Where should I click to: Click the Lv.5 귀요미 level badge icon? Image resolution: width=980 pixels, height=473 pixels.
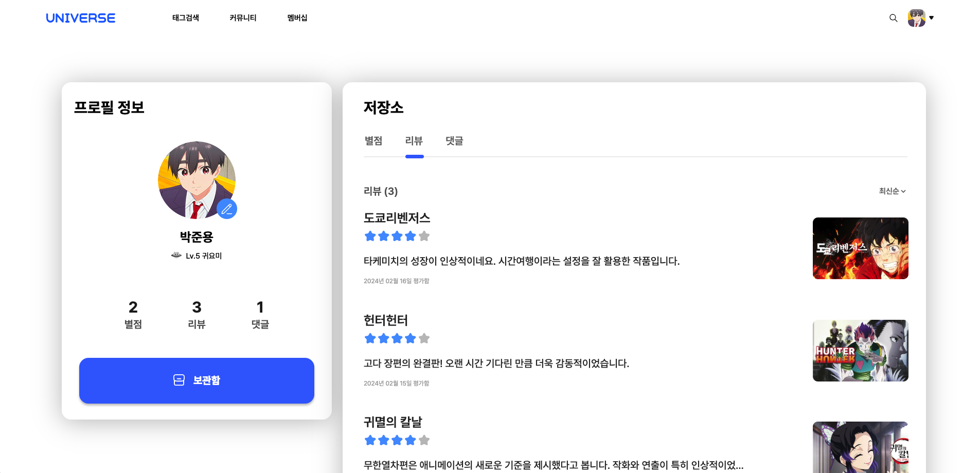pos(176,255)
